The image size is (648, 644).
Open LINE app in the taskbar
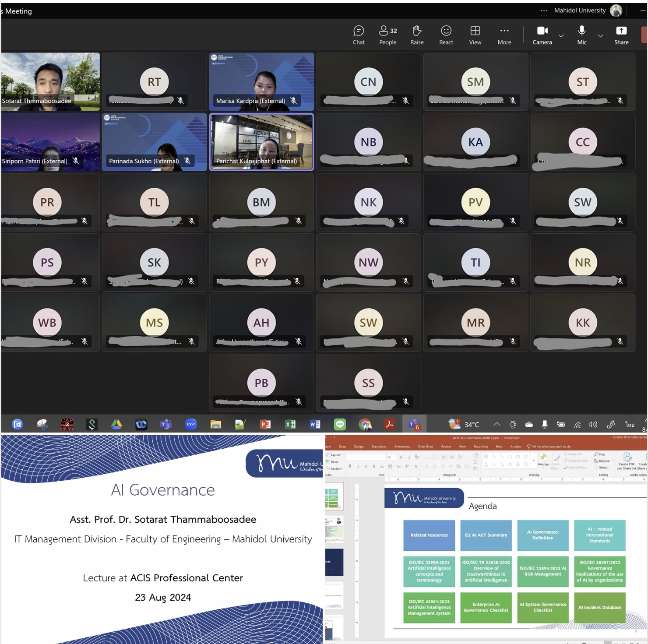(x=340, y=424)
